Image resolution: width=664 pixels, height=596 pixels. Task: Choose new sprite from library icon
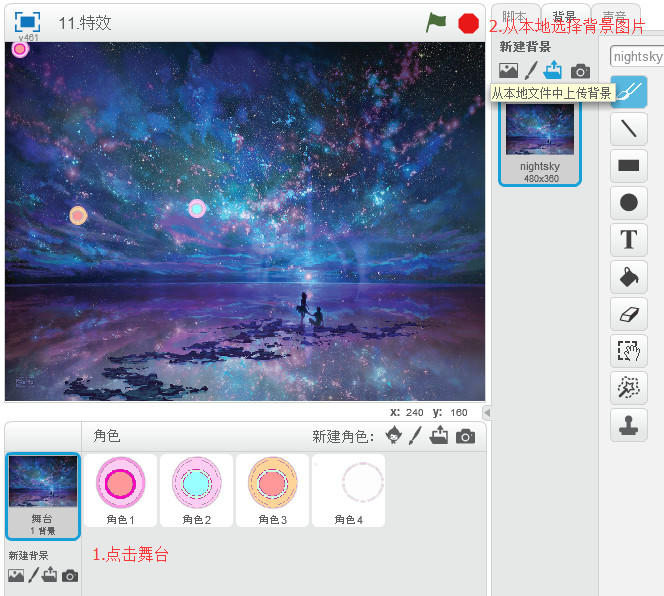pyautogui.click(x=394, y=435)
